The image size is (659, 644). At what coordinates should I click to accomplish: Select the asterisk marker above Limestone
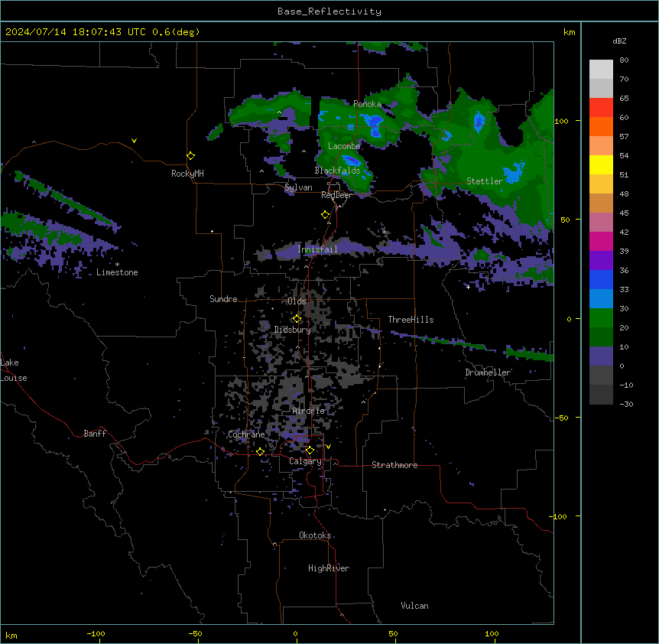117,265
